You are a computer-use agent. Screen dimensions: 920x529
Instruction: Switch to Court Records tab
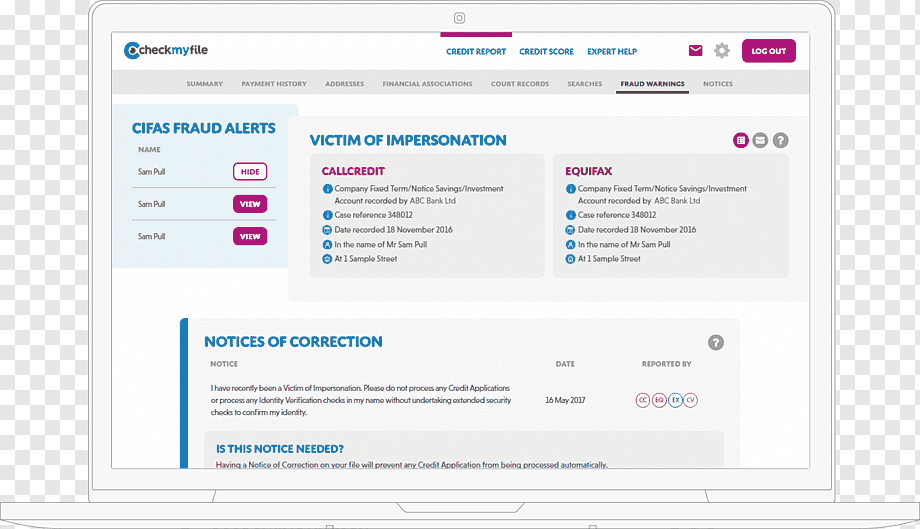520,84
